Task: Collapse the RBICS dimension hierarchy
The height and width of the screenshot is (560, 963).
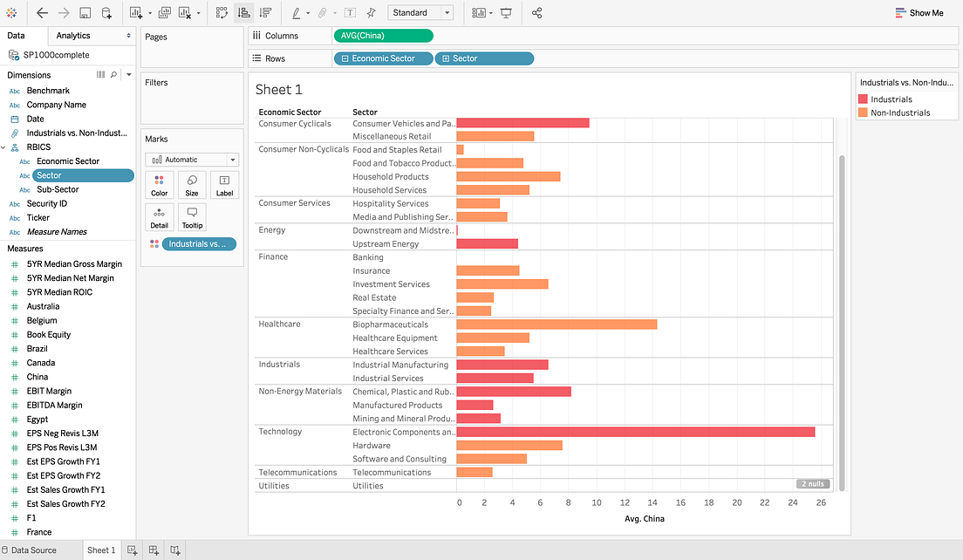Action: (5, 147)
